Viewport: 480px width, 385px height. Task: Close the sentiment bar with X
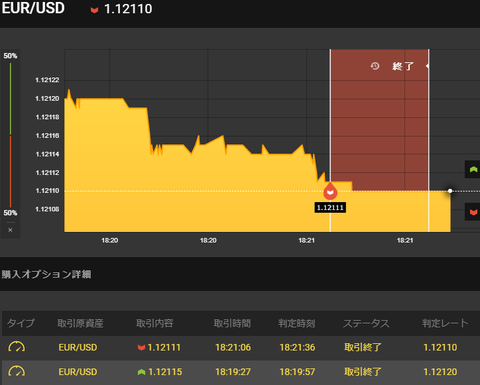(10, 230)
